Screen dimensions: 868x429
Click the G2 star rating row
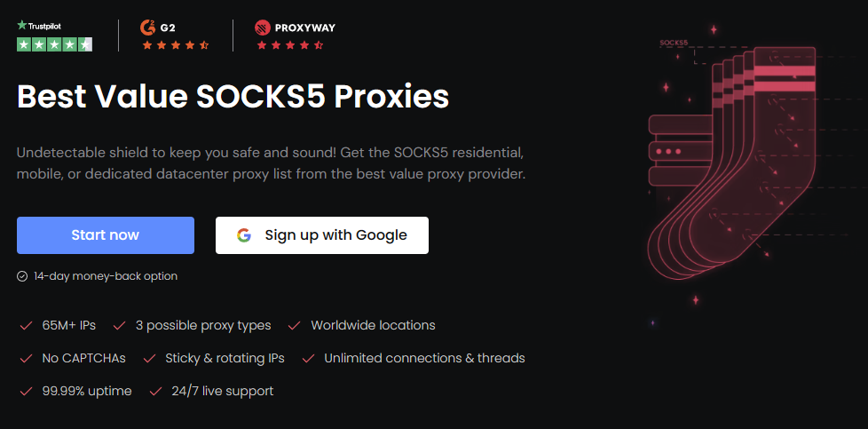[176, 44]
